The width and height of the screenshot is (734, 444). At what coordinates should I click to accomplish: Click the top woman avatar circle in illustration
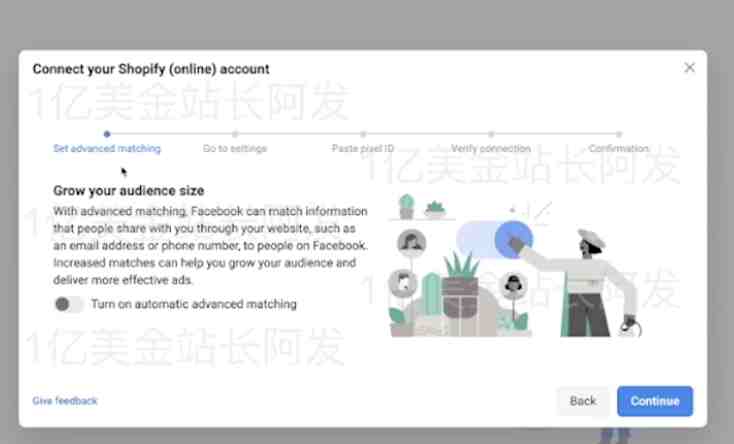coord(411,242)
